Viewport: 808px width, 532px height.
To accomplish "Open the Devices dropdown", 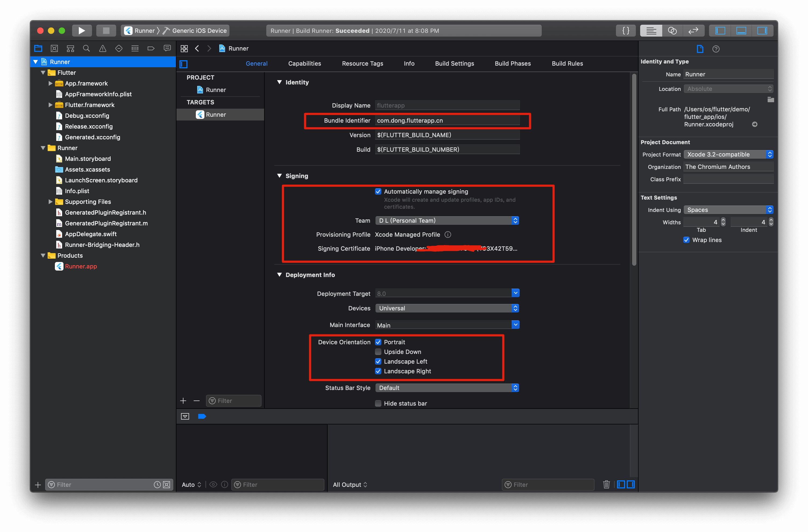I will [447, 308].
